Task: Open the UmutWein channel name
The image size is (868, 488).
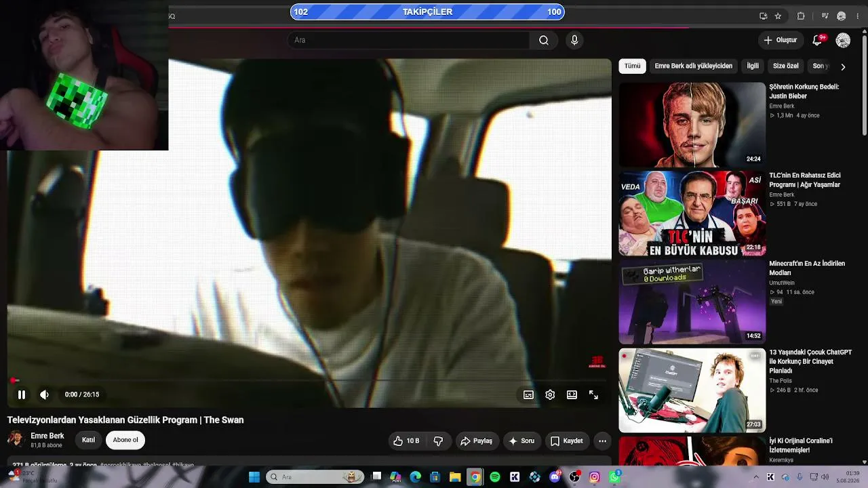Action: click(782, 283)
